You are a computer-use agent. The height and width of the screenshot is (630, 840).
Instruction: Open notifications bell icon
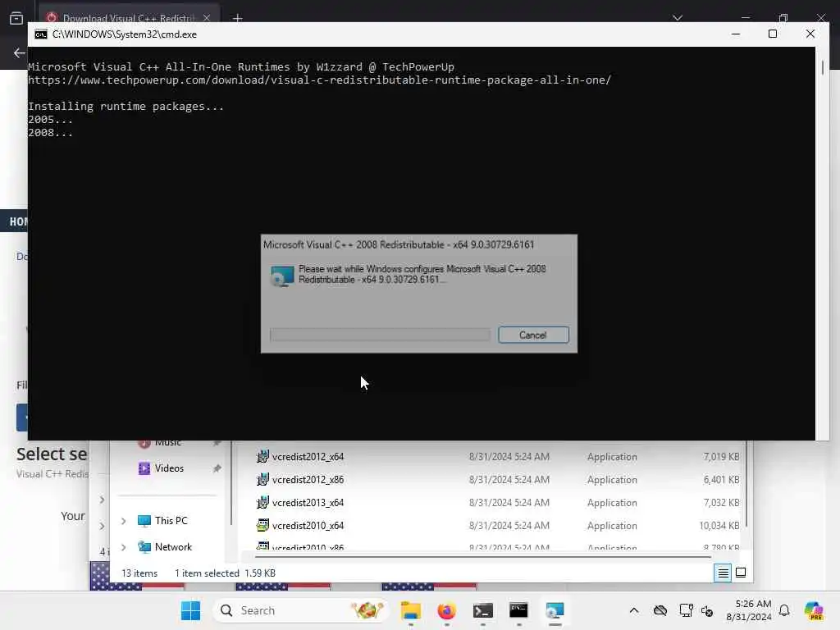784,610
